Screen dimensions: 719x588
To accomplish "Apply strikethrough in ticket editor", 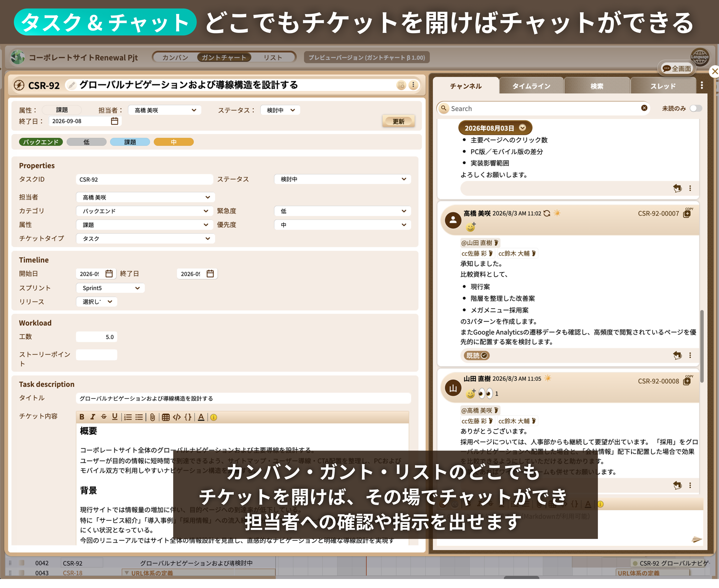I will [104, 417].
